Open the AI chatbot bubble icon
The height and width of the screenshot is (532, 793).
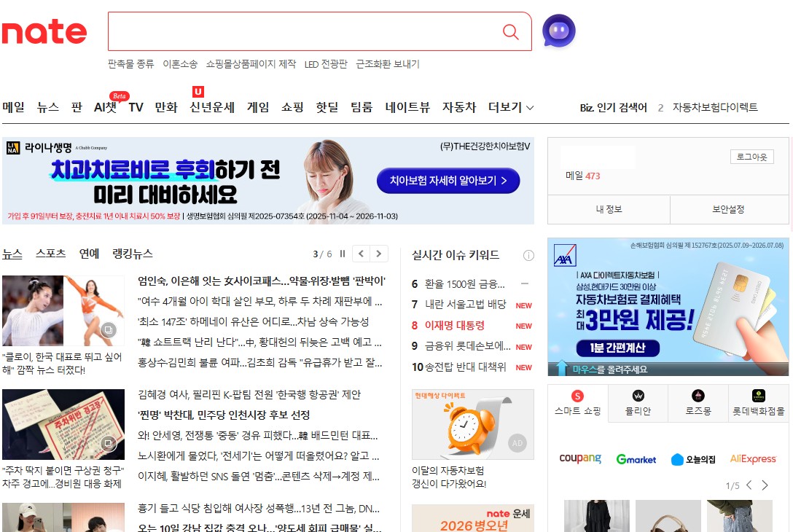click(x=559, y=31)
